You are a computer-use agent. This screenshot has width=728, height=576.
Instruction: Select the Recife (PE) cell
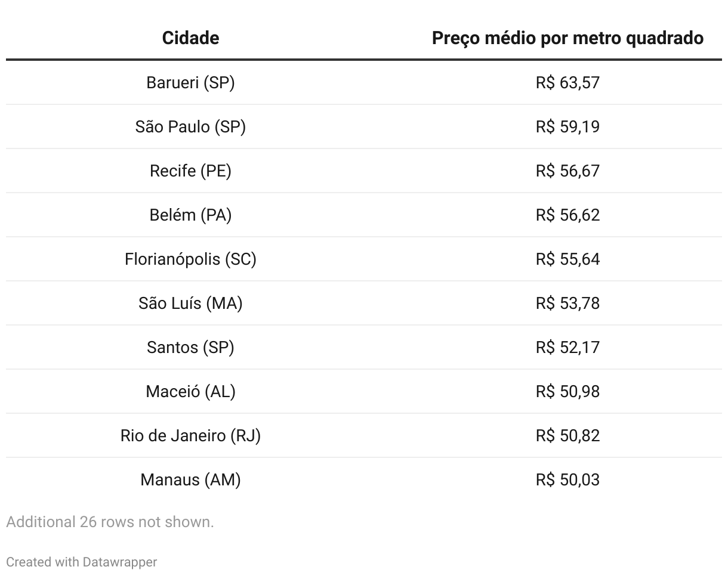pos(190,171)
